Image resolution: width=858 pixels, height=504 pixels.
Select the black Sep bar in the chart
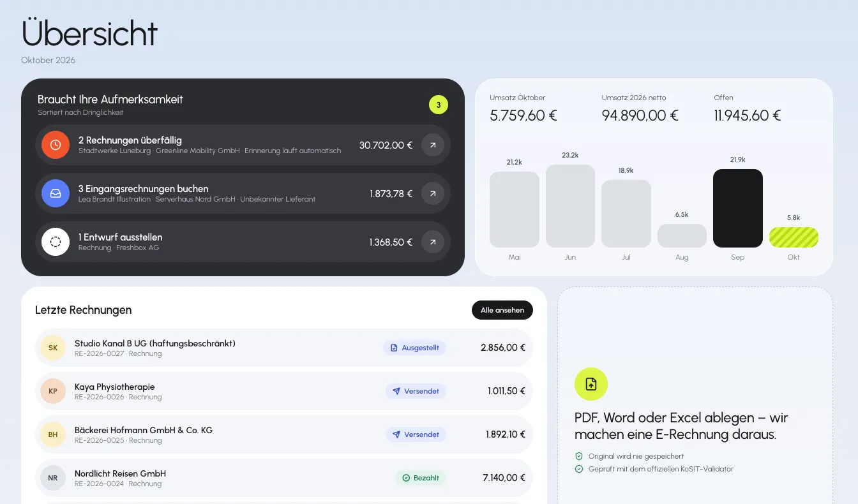738,208
